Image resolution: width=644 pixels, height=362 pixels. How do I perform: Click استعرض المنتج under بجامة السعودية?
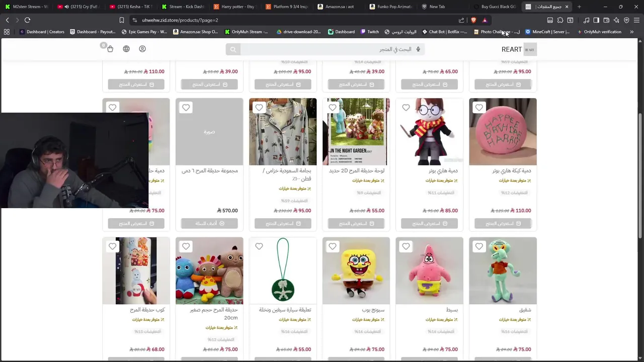[x=283, y=223]
